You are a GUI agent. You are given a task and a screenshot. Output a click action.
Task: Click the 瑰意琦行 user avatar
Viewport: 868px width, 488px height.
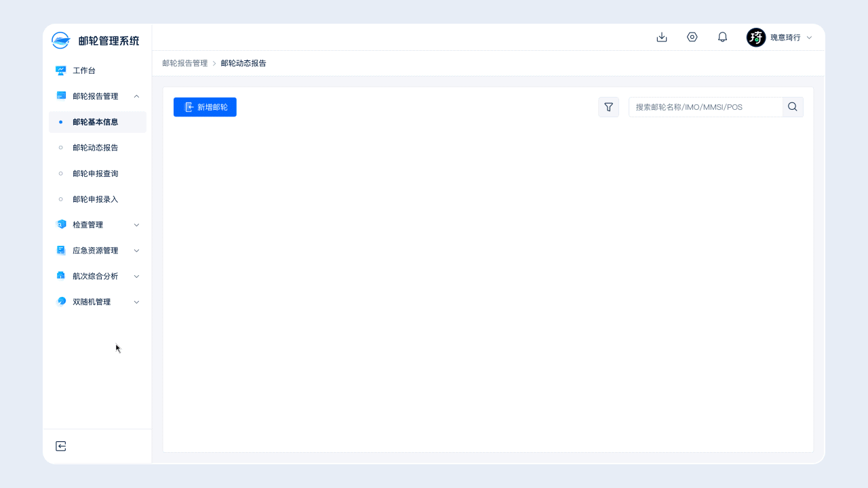click(756, 37)
